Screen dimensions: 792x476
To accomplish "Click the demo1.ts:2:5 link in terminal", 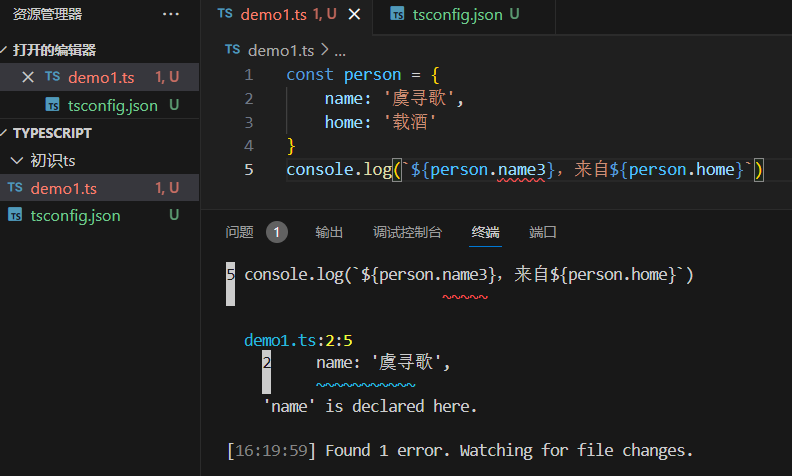I will (x=298, y=340).
